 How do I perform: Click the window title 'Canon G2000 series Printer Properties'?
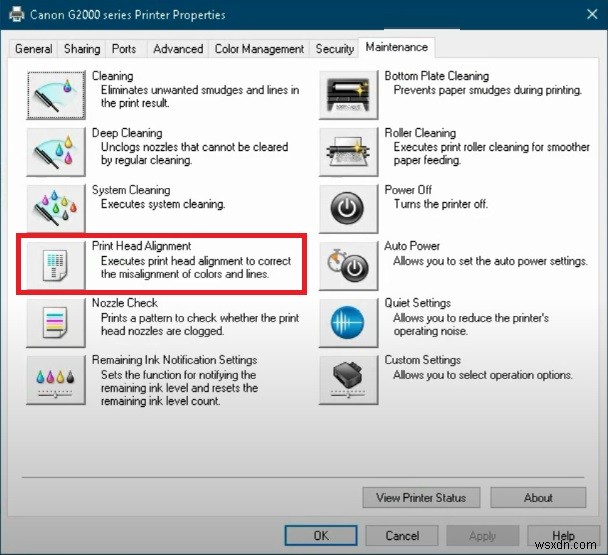click(128, 15)
